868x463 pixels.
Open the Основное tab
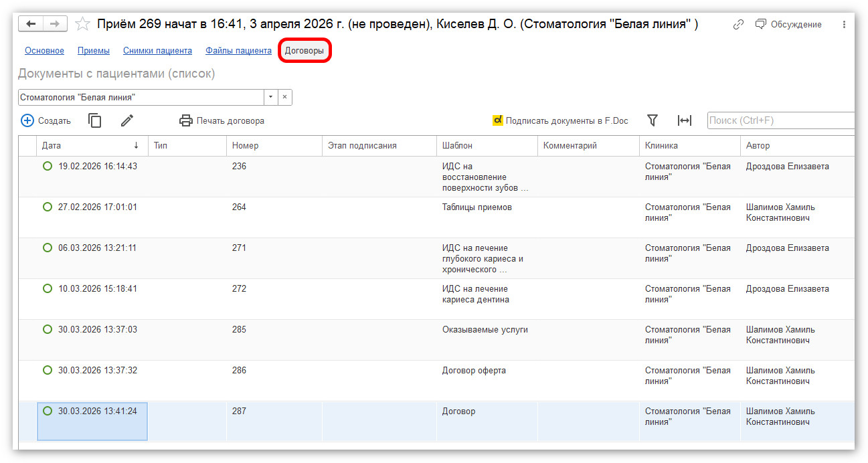44,51
